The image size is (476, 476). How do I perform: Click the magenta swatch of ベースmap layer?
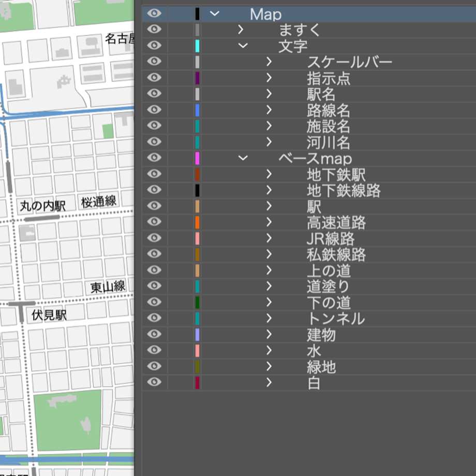[197, 158]
